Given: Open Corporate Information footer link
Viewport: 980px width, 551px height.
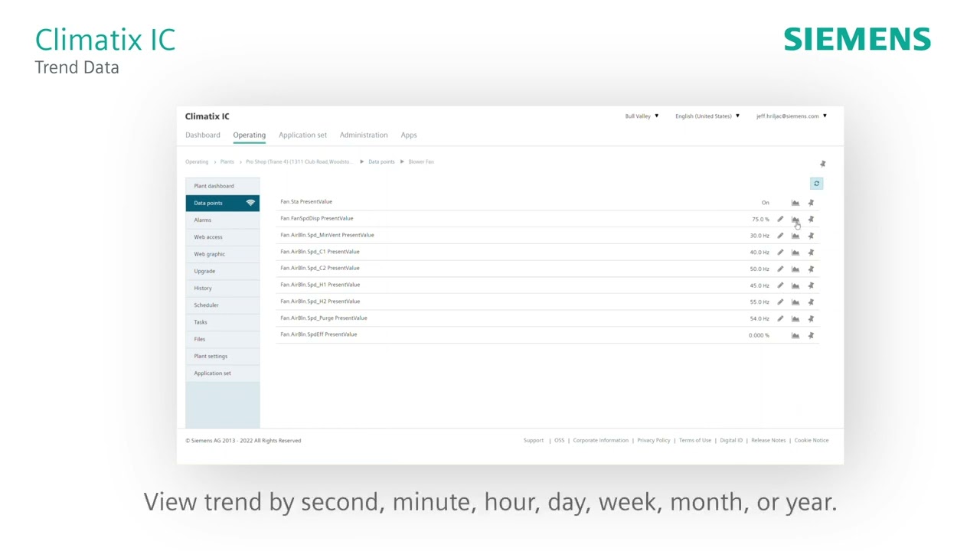Looking at the screenshot, I should (x=601, y=441).
